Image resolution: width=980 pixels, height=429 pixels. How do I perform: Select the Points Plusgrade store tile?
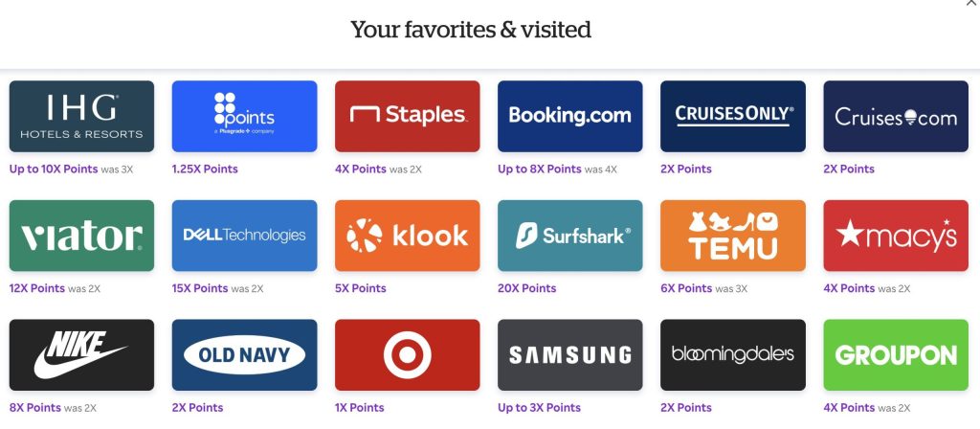tap(244, 116)
